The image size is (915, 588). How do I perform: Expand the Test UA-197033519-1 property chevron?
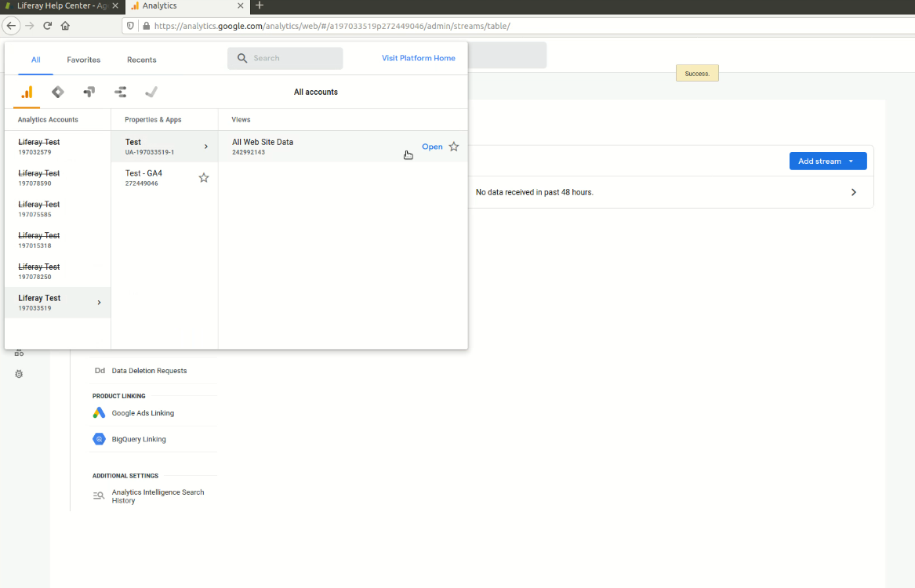point(206,147)
